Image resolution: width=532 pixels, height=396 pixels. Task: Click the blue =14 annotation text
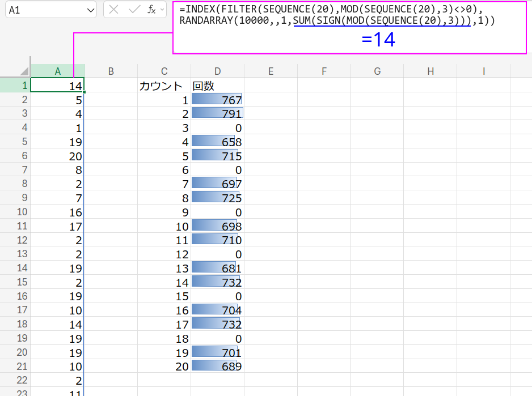pos(378,40)
